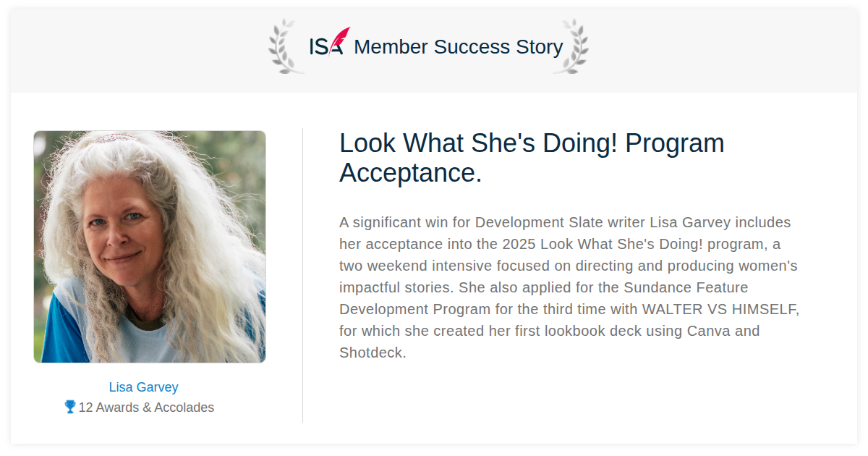Open Lisa Garvey's profile photo
The width and height of the screenshot is (868, 456).
pyautogui.click(x=150, y=247)
